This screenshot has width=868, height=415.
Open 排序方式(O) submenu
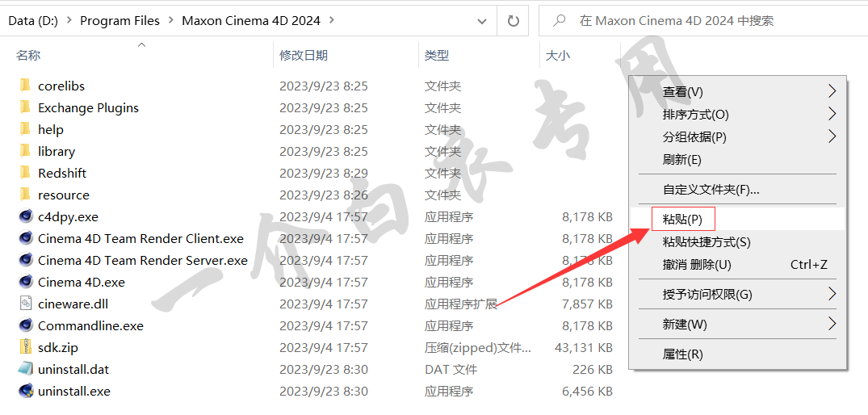click(x=737, y=114)
